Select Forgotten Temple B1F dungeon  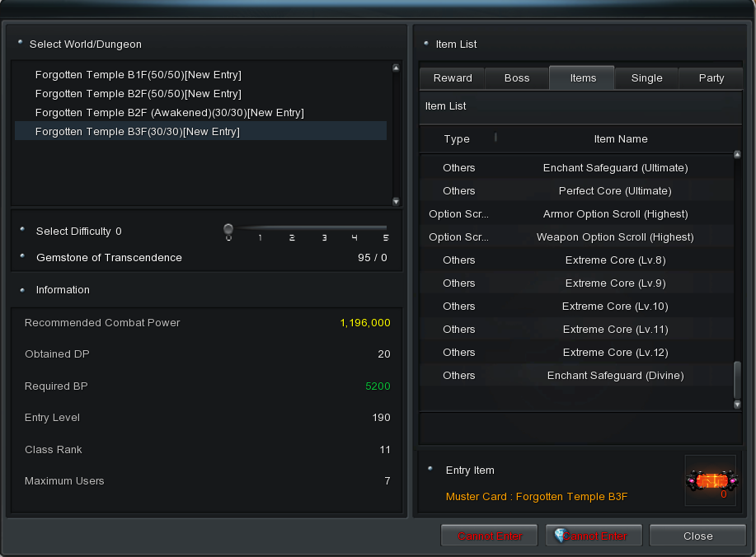pos(138,75)
